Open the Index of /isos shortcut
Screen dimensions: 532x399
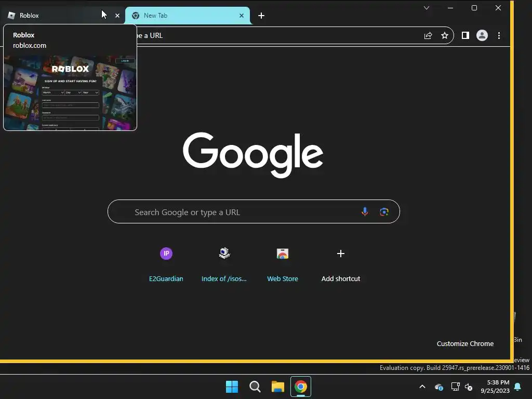(224, 264)
